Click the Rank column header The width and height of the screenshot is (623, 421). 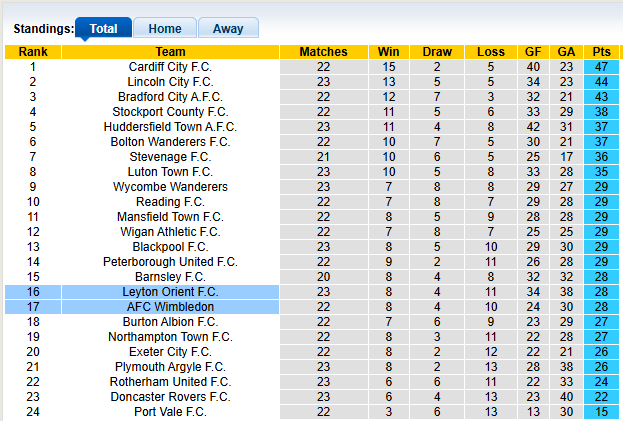pos(33,52)
